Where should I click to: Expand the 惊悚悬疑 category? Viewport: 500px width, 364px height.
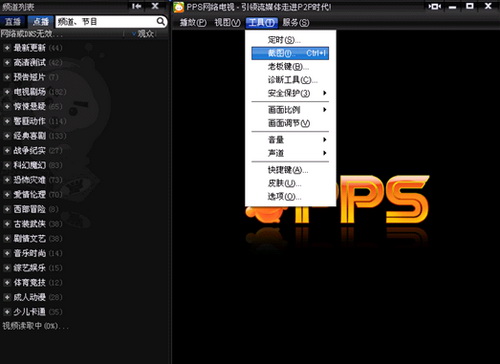tap(6, 107)
